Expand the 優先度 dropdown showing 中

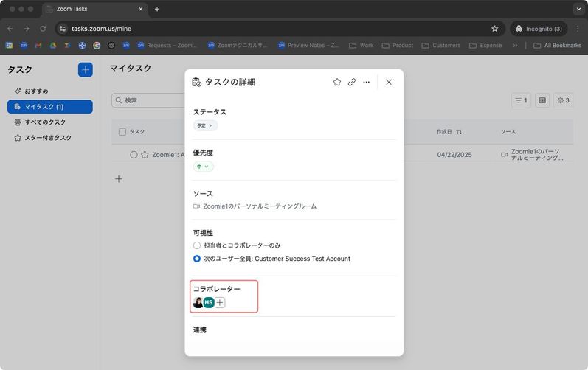coord(203,167)
